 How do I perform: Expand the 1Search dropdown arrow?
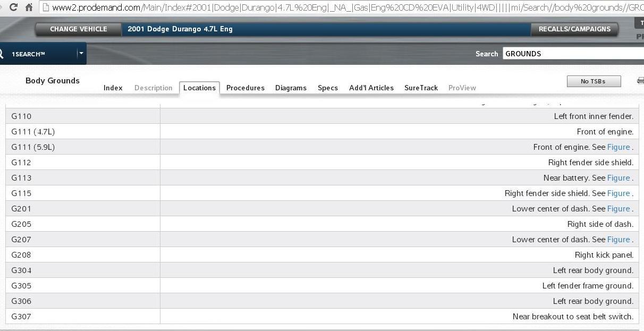click(81, 54)
